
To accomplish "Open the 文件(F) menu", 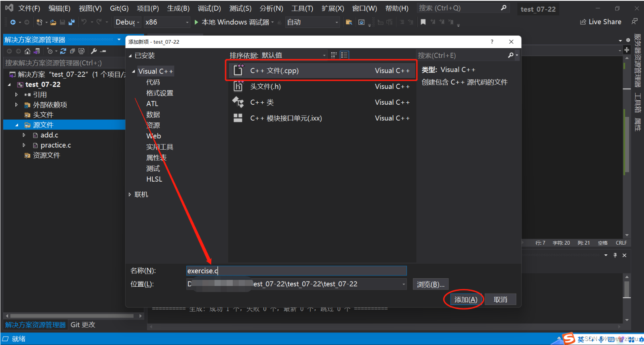I will point(29,8).
